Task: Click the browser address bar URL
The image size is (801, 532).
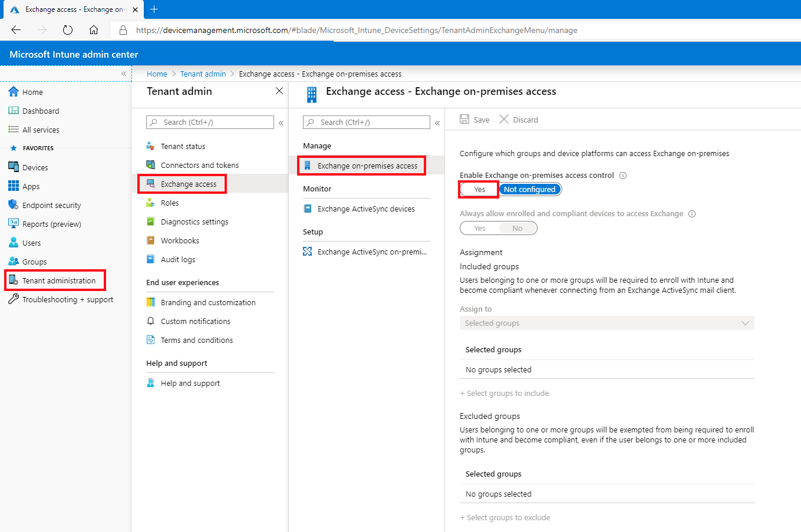Action: point(357,30)
